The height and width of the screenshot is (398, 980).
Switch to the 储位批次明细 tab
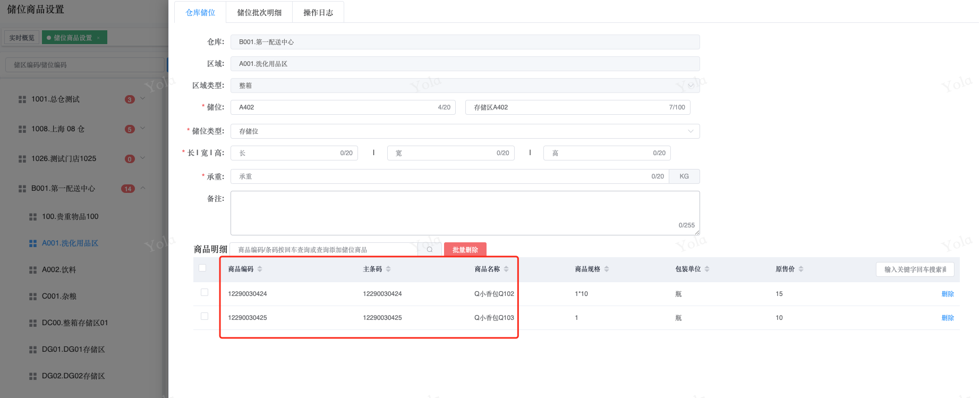259,12
